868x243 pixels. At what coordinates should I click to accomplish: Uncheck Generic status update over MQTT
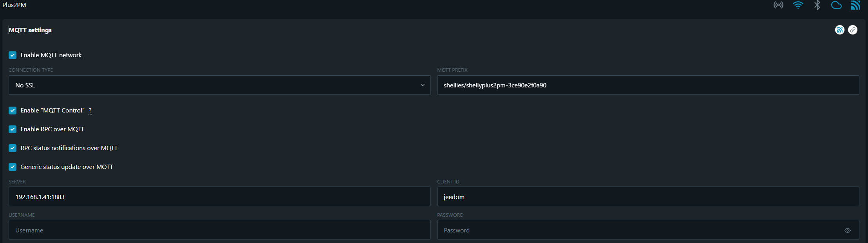pos(13,167)
